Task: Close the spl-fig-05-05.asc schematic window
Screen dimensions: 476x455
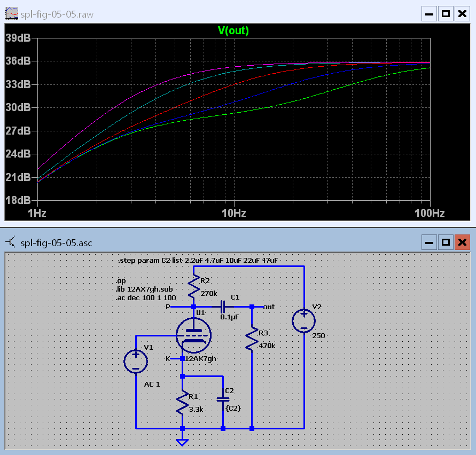Action: click(x=462, y=243)
